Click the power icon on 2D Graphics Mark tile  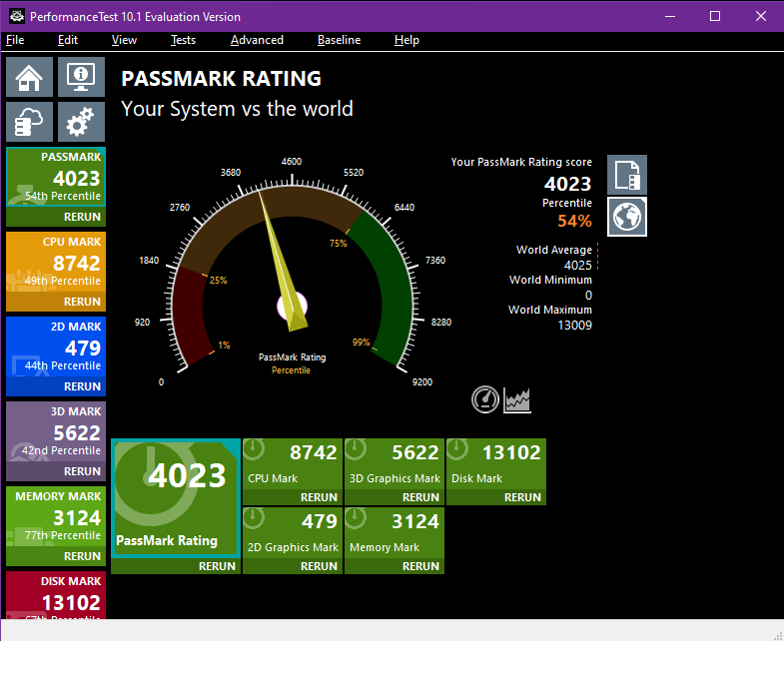(254, 518)
